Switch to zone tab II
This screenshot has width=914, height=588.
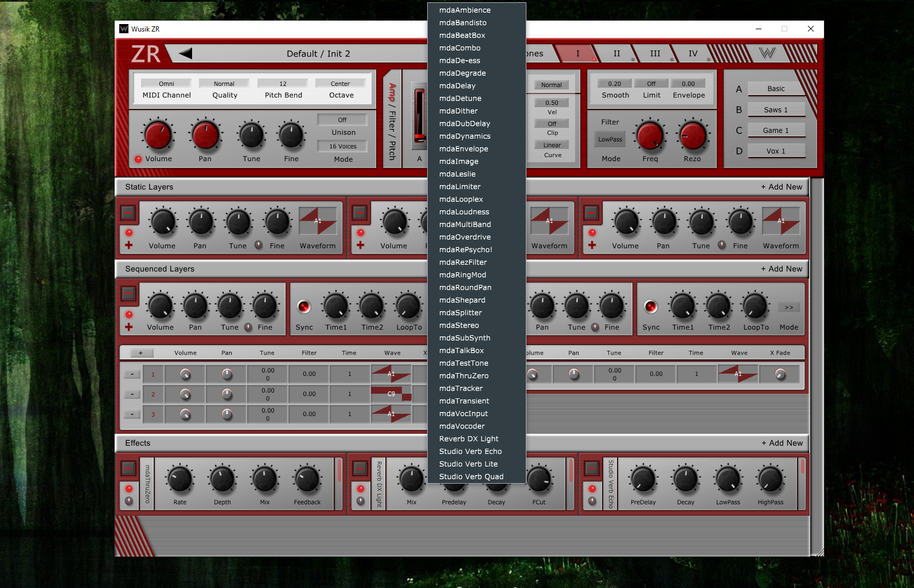[x=617, y=53]
